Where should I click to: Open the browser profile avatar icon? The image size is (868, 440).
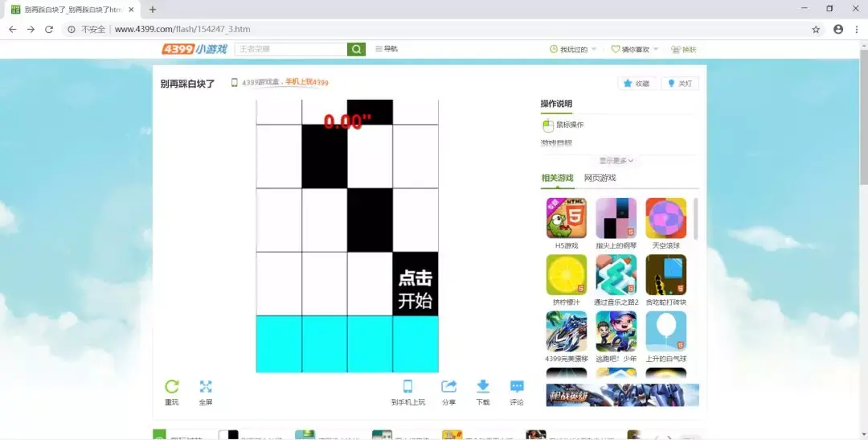click(838, 30)
